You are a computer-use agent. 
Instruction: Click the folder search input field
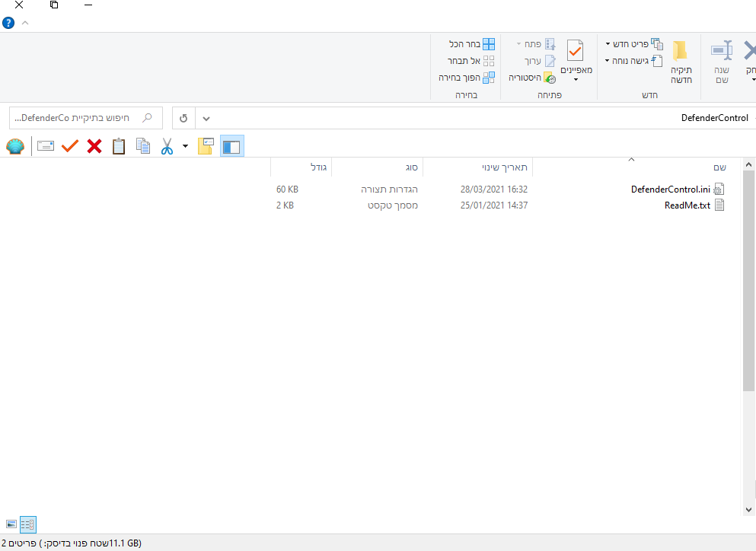tap(76, 118)
